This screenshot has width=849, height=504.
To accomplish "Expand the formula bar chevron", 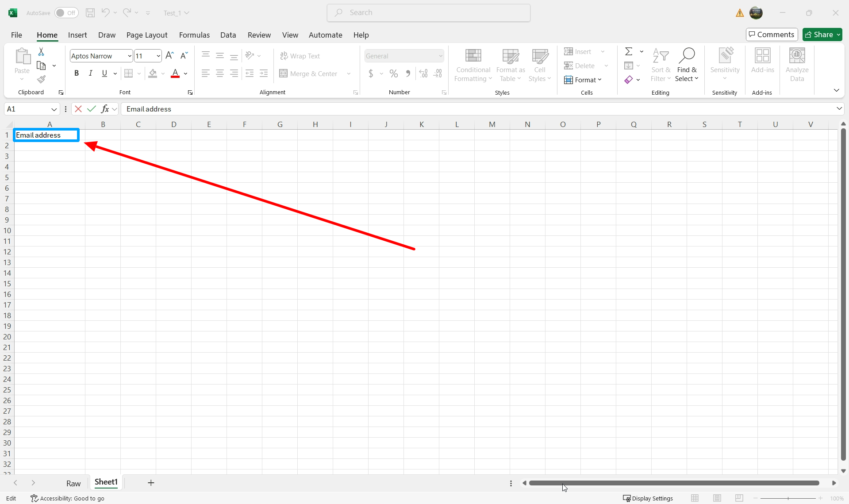I will 839,109.
